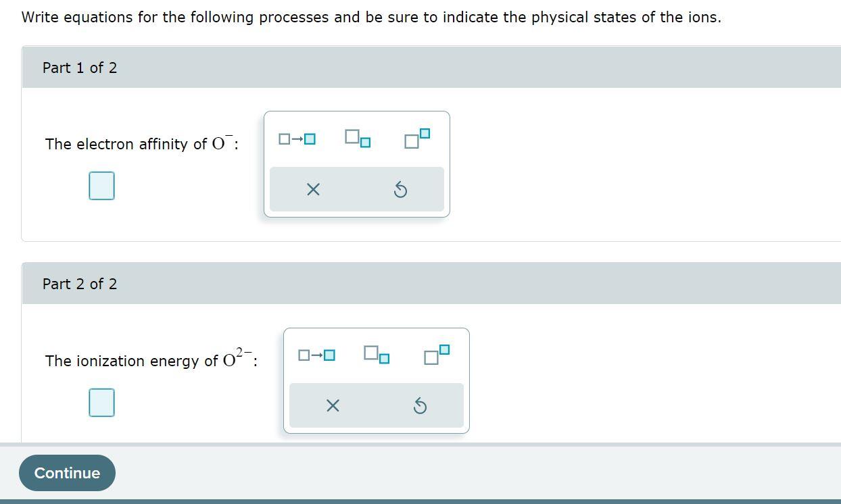Click the ionization energy answer box

coord(101,403)
